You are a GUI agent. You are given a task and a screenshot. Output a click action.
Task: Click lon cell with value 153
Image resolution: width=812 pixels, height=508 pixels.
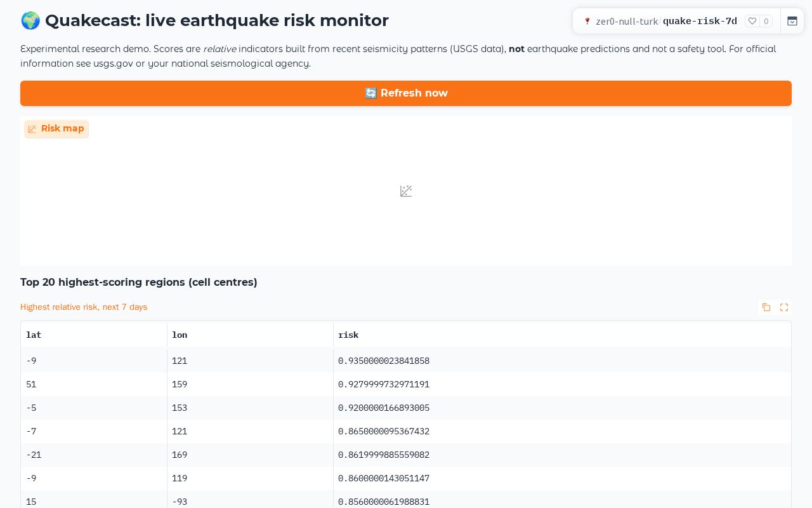click(x=250, y=408)
